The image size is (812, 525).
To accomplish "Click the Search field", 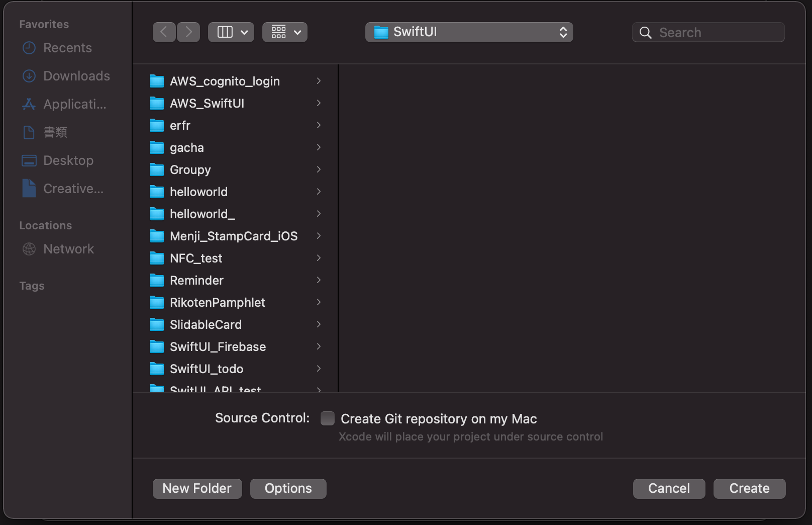I will tap(708, 32).
